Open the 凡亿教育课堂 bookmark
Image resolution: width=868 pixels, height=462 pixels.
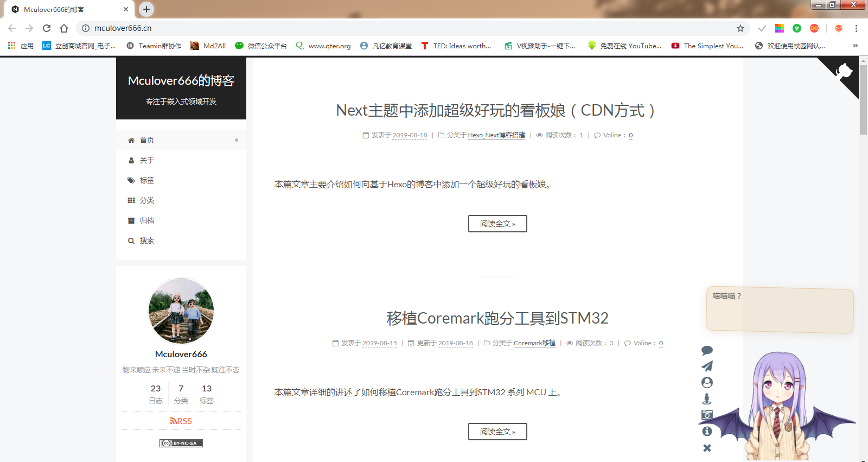pos(386,46)
